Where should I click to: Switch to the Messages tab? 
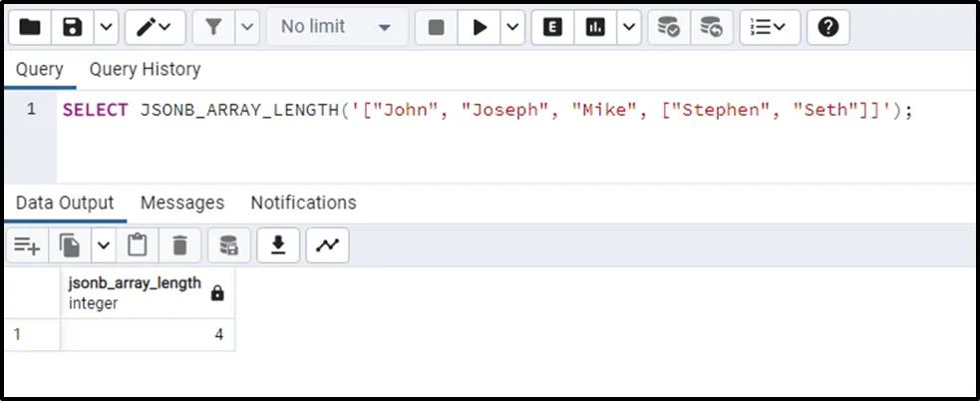coord(182,202)
